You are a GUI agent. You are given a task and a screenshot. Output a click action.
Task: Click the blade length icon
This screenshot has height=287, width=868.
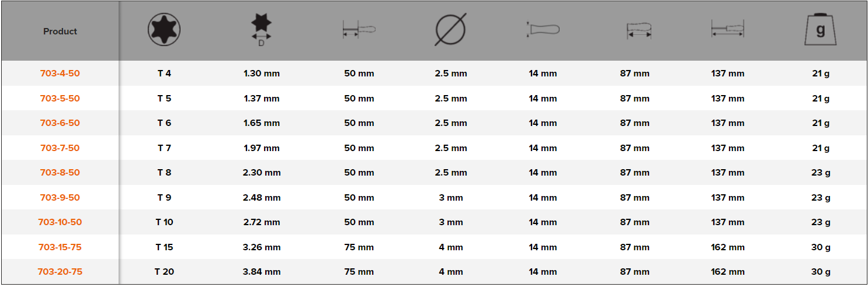click(359, 30)
